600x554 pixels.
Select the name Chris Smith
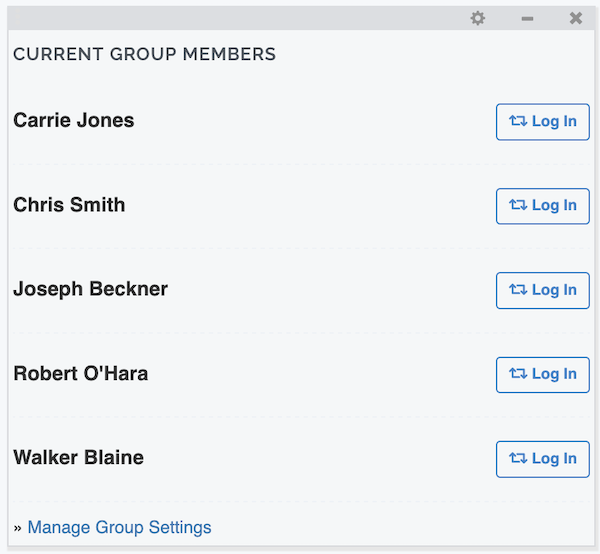point(69,205)
